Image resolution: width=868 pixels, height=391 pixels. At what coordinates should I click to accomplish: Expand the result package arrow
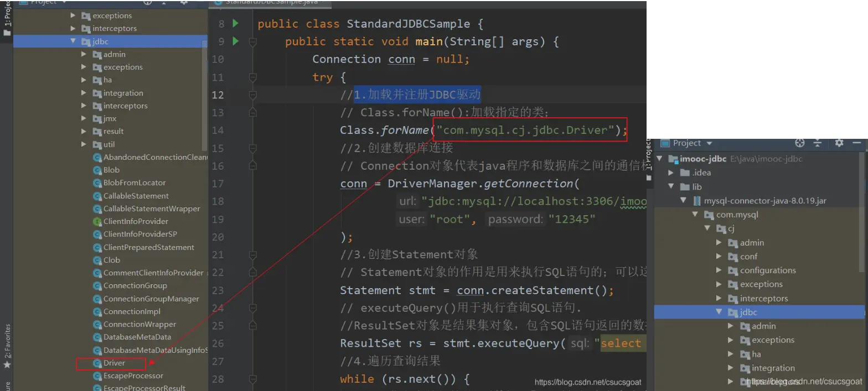coord(84,131)
